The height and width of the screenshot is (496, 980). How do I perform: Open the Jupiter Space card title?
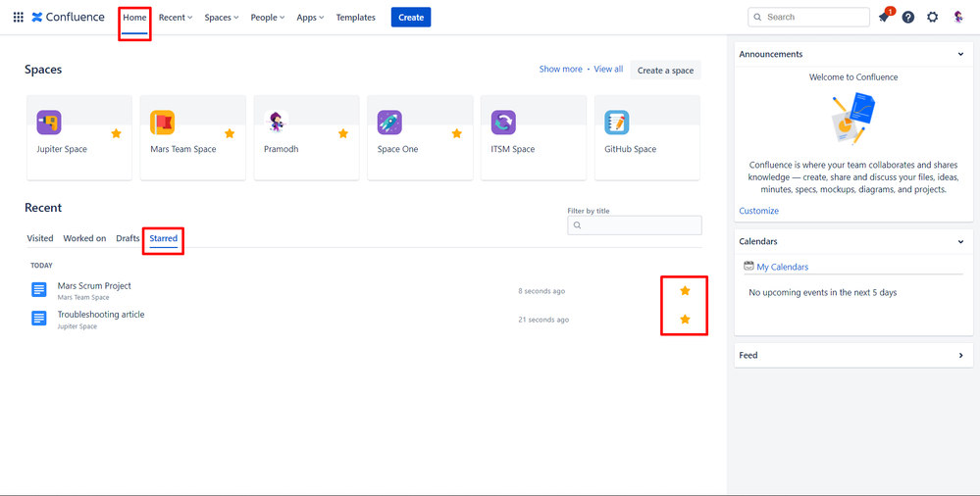(x=62, y=149)
